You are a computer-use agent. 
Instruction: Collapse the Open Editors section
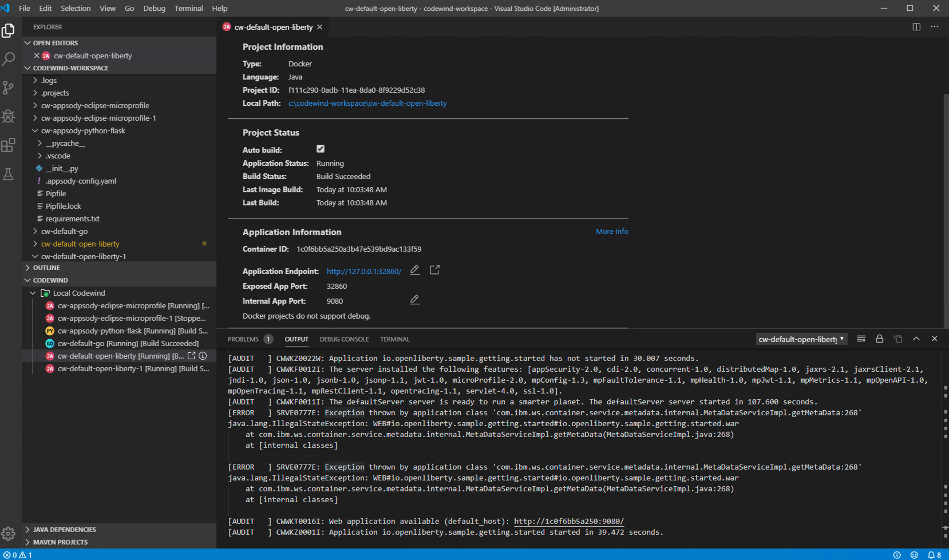(119, 43)
